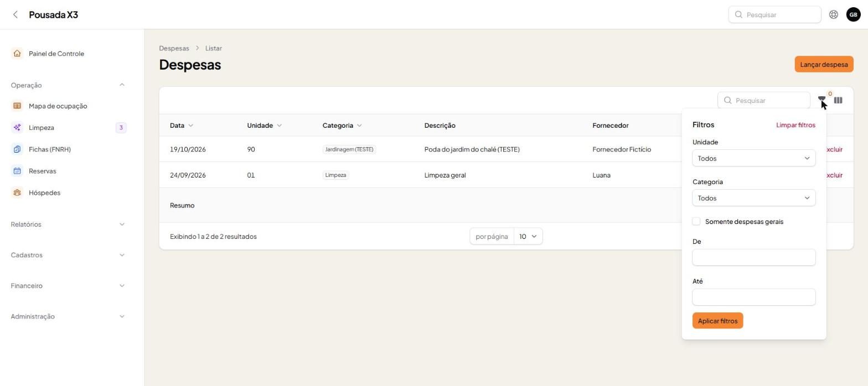Toggle the table filter funnel icon
The width and height of the screenshot is (868, 386).
[821, 100]
